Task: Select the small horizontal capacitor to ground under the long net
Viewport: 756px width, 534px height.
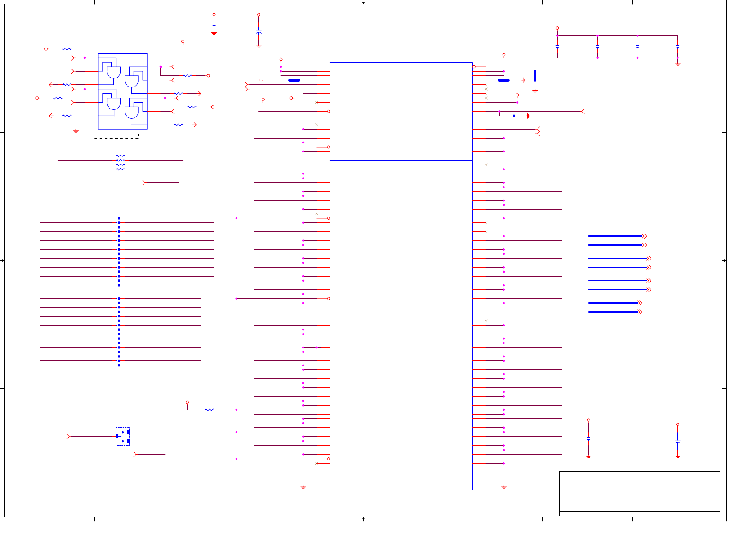Action: pyautogui.click(x=515, y=116)
